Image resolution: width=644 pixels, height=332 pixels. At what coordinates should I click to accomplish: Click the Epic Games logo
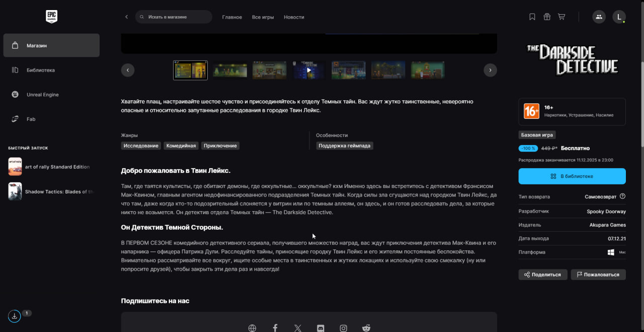(51, 17)
